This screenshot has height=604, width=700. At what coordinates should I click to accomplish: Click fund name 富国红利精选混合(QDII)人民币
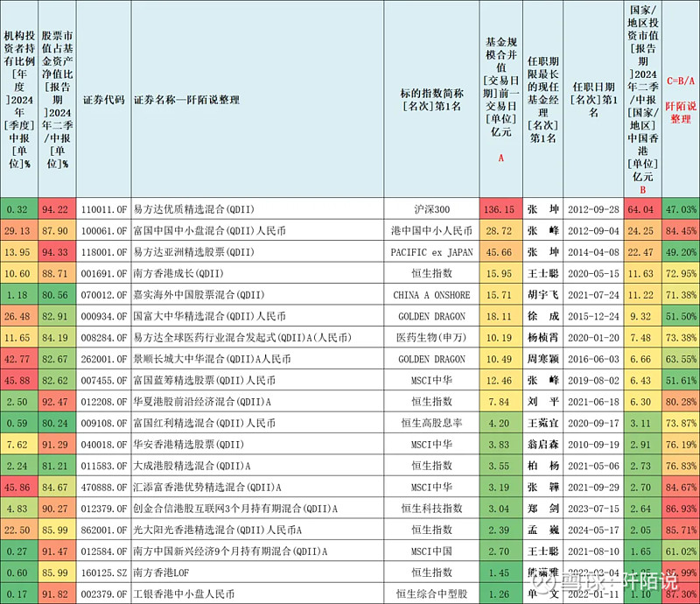tap(205, 423)
